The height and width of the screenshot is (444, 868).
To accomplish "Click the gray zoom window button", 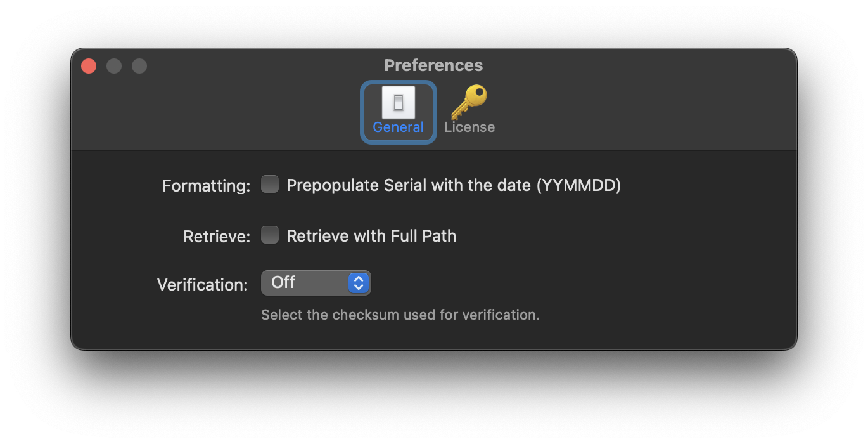I will click(x=139, y=66).
